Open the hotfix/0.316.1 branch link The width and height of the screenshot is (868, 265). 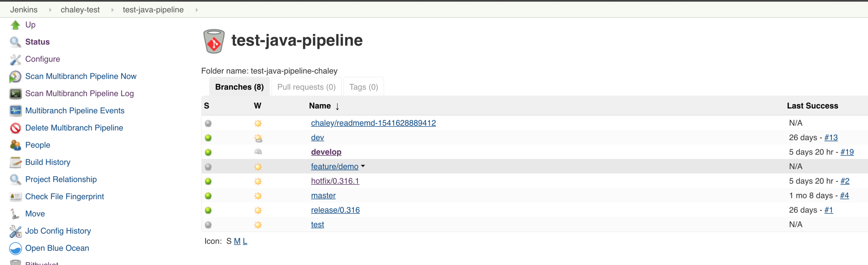pyautogui.click(x=335, y=181)
